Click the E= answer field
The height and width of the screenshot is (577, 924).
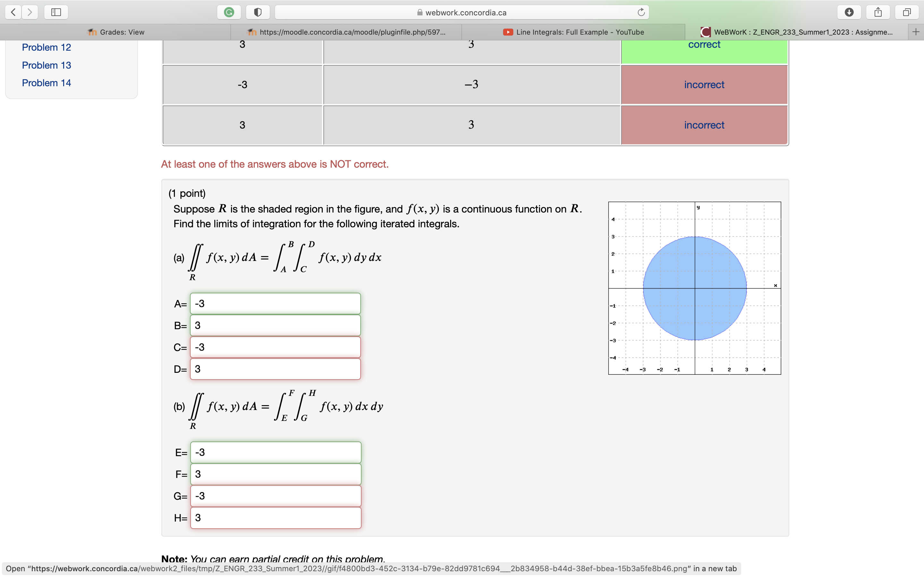tap(276, 452)
